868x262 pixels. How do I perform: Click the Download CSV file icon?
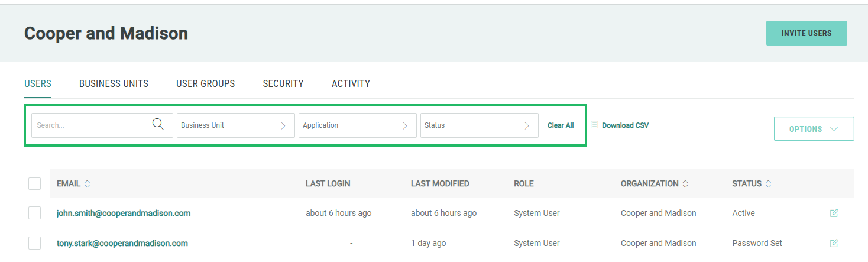[x=594, y=125]
